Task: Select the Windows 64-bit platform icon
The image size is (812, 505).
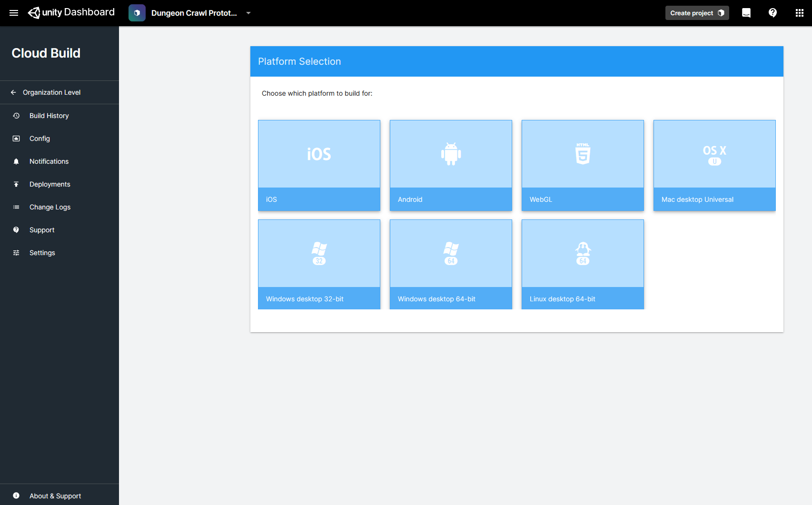Action: coord(451,253)
